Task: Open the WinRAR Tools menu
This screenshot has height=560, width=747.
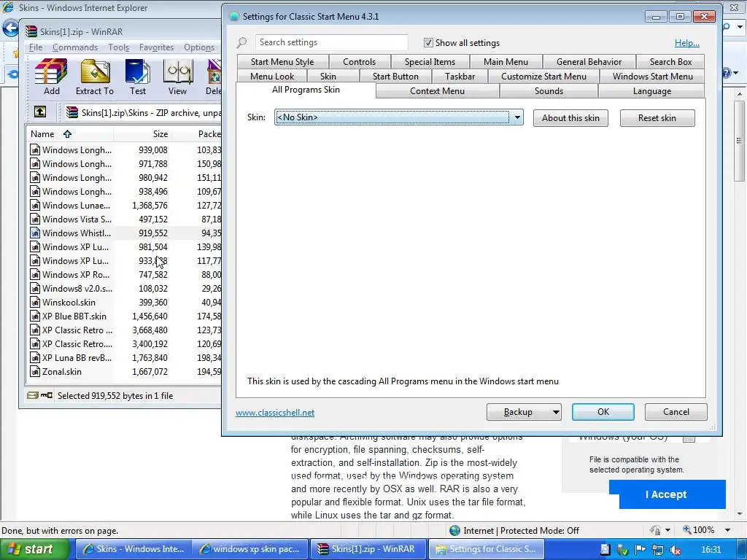Action: (x=118, y=47)
